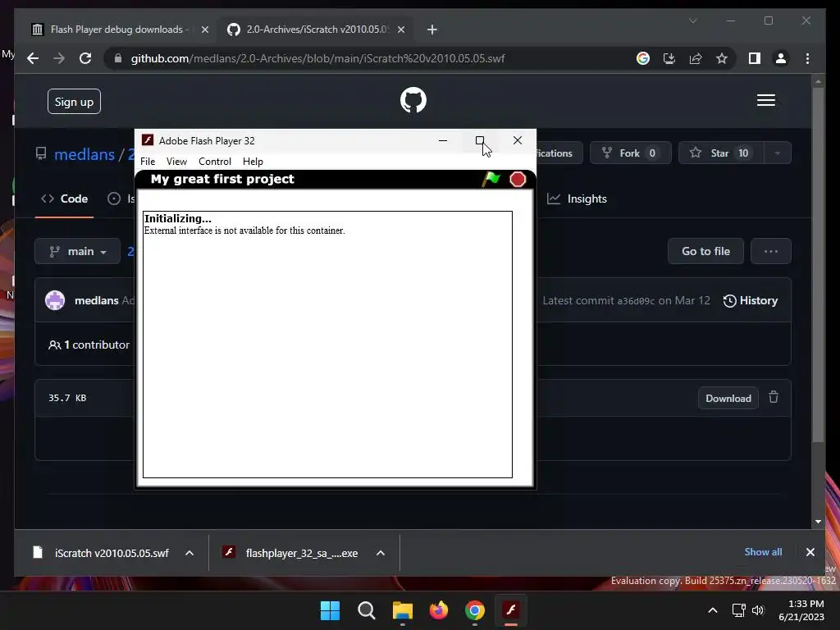Open volume control in system tray
Image resolution: width=840 pixels, height=630 pixels.
point(758,610)
